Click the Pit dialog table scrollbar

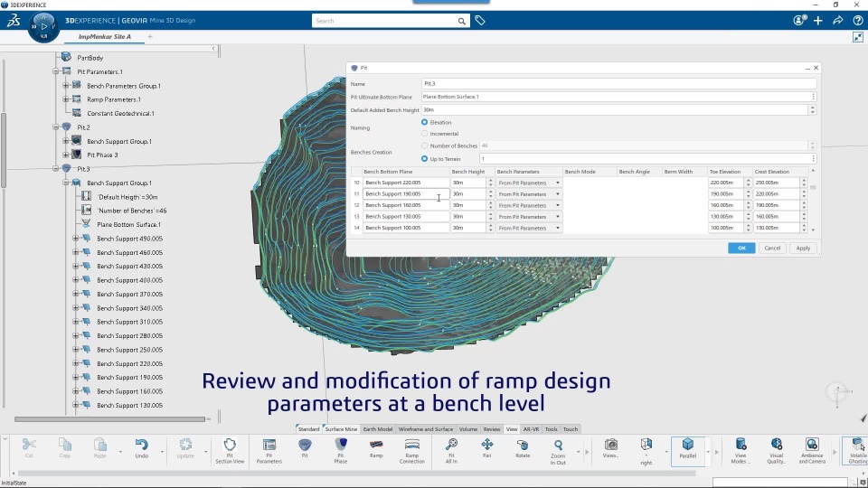pos(813,188)
